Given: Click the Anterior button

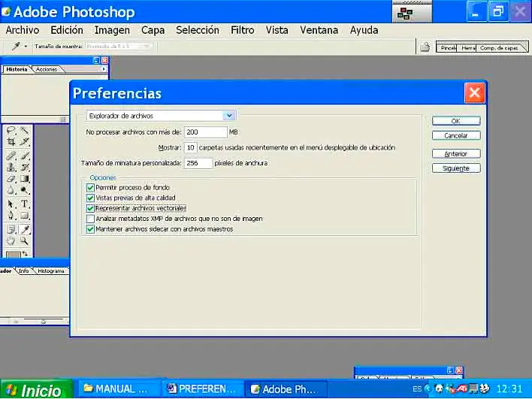Looking at the screenshot, I should tap(456, 154).
